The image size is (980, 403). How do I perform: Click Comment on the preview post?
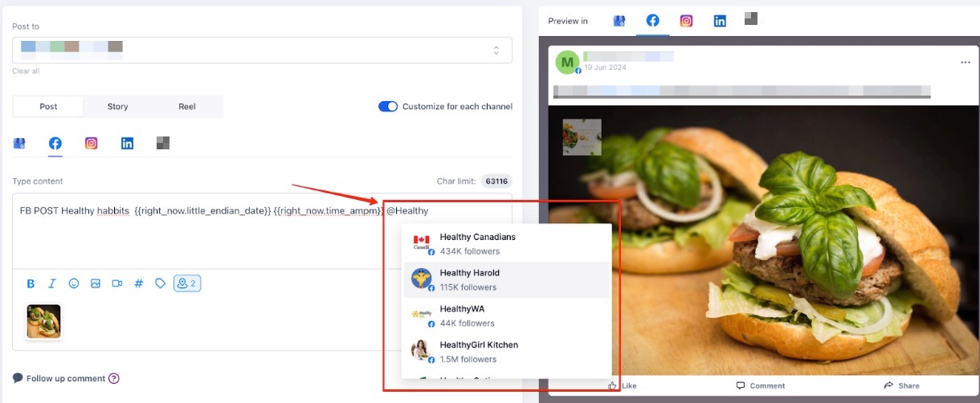(761, 385)
